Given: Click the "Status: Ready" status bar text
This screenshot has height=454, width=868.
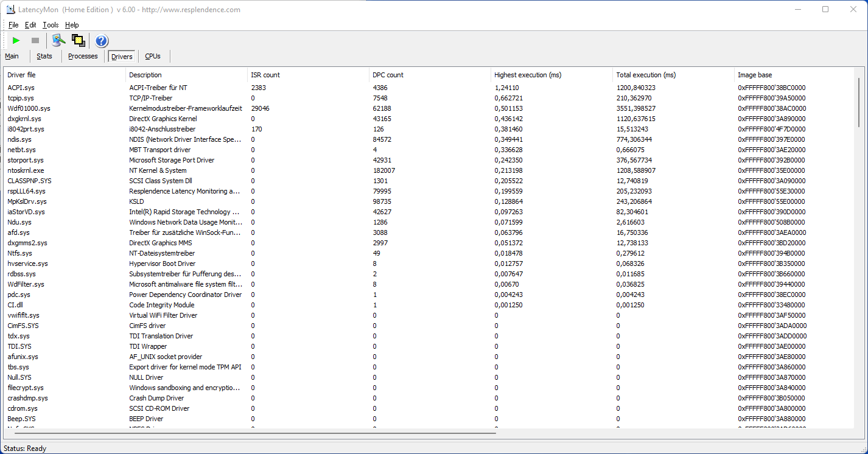Looking at the screenshot, I should tap(25, 449).
